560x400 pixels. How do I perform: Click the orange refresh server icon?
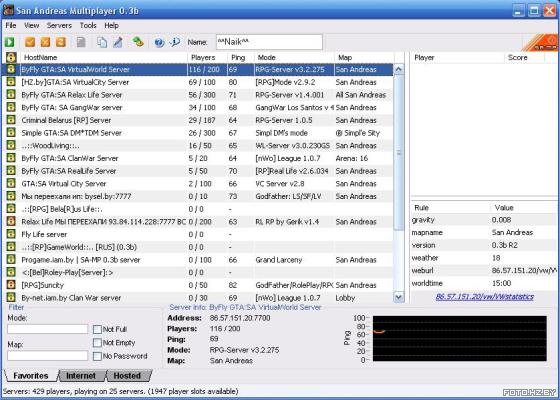(61, 42)
